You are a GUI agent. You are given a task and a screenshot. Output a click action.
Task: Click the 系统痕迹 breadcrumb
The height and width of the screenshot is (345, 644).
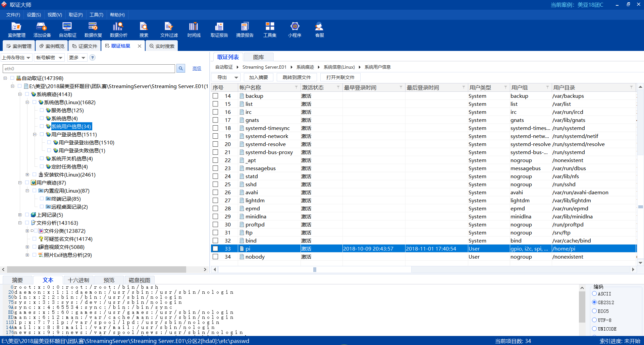tap(305, 67)
